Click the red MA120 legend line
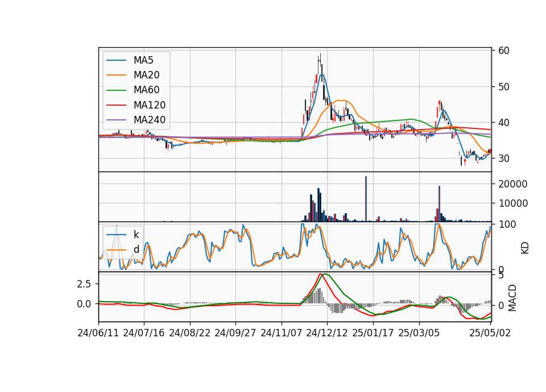Screen dimensions: 546x392 [116, 105]
